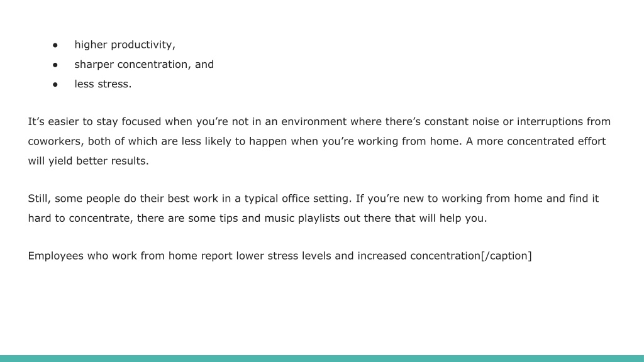Click the word 'focused' in first paragraph
This screenshot has width=644, height=362.
click(142, 121)
